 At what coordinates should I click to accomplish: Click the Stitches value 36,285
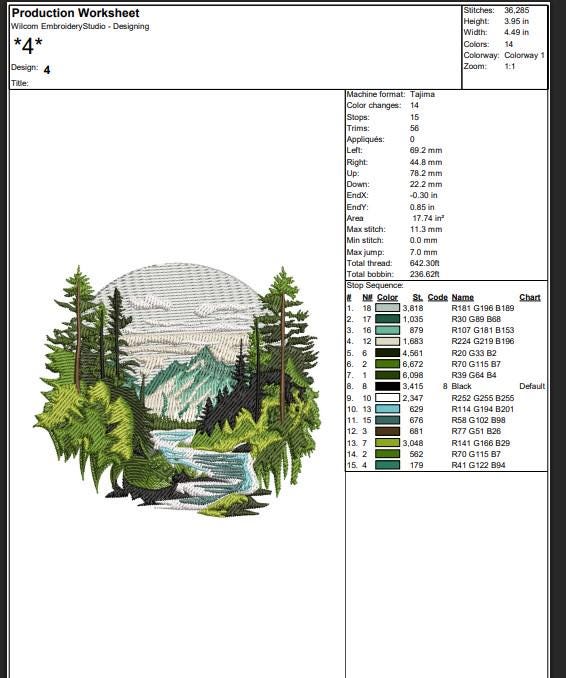[x=516, y=10]
